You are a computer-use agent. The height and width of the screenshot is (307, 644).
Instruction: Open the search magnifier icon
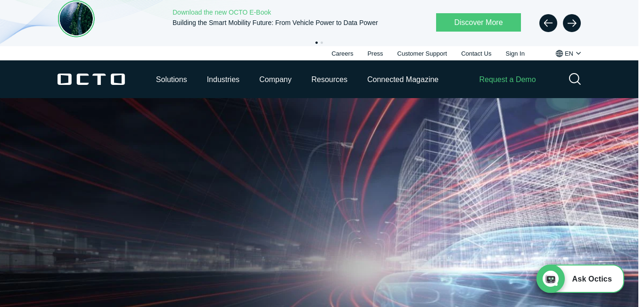click(575, 79)
